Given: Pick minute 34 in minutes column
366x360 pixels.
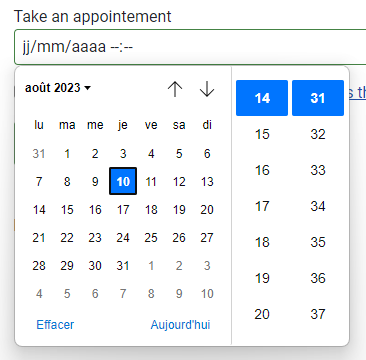Looking at the screenshot, I should pyautogui.click(x=318, y=206).
